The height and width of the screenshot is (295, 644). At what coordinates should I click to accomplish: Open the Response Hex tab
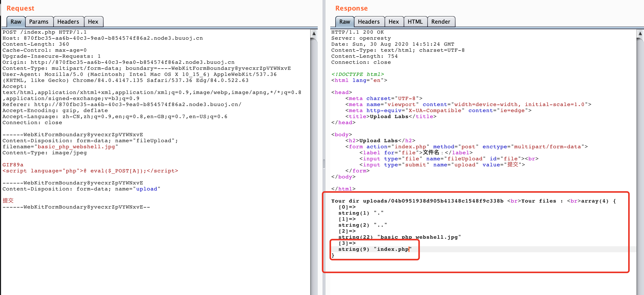(x=394, y=22)
